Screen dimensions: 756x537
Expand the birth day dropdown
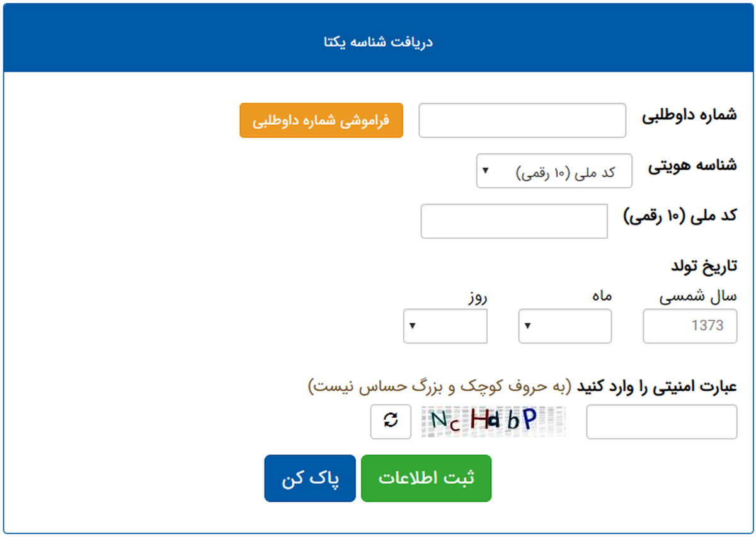[445, 326]
